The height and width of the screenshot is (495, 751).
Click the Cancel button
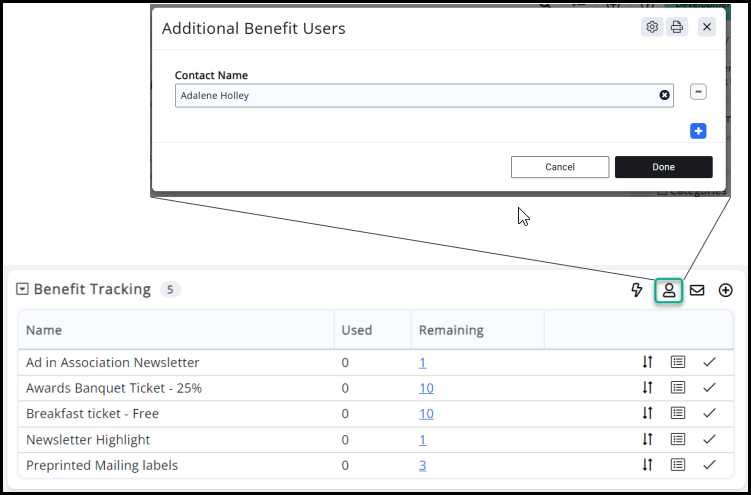click(559, 167)
